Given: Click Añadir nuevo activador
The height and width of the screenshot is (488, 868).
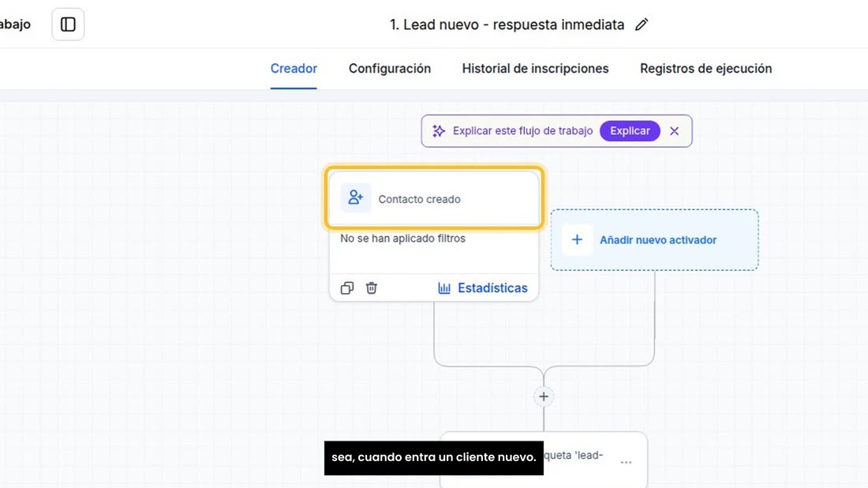Looking at the screenshot, I should [654, 240].
